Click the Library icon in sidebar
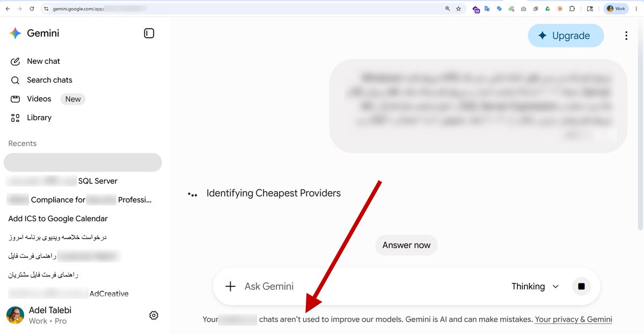Screen dimensions: 644x334 (x=16, y=118)
